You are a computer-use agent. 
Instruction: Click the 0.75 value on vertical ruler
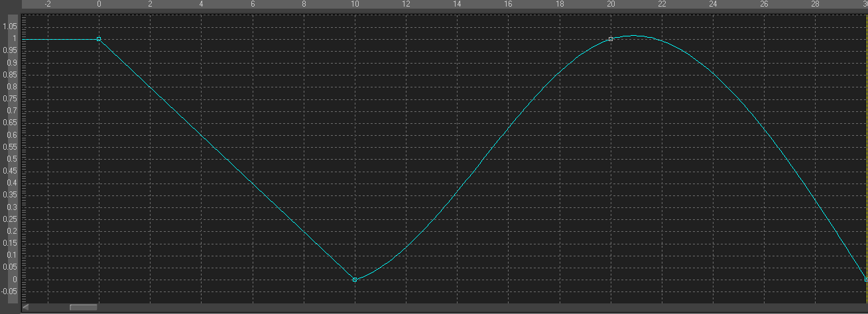pos(9,99)
